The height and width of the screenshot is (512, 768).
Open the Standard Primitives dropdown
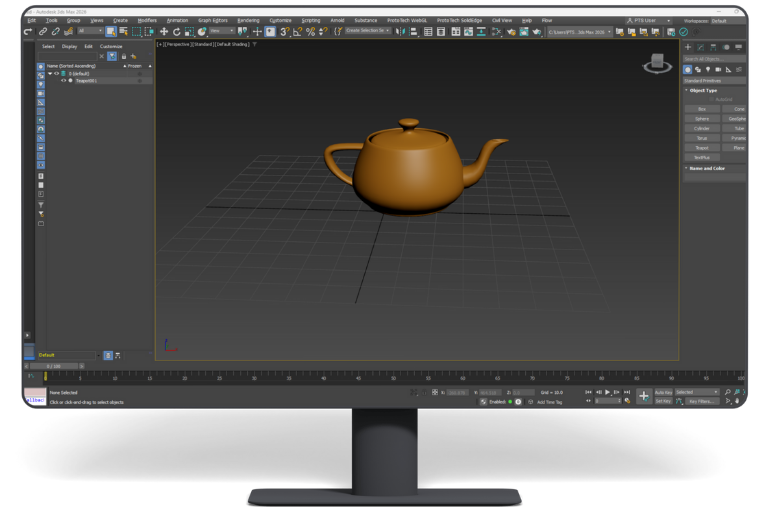715,81
